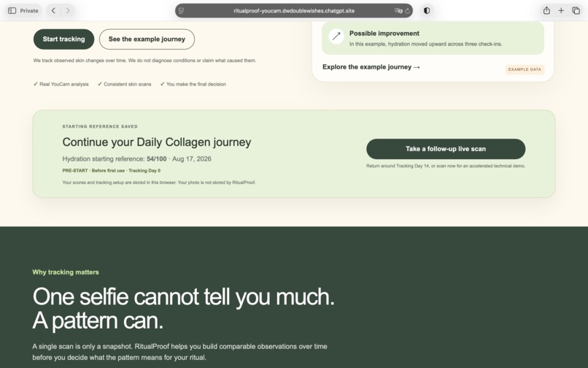This screenshot has height=368, width=588.
Task: Click the hydration moved upward description
Action: pyautogui.click(x=425, y=44)
